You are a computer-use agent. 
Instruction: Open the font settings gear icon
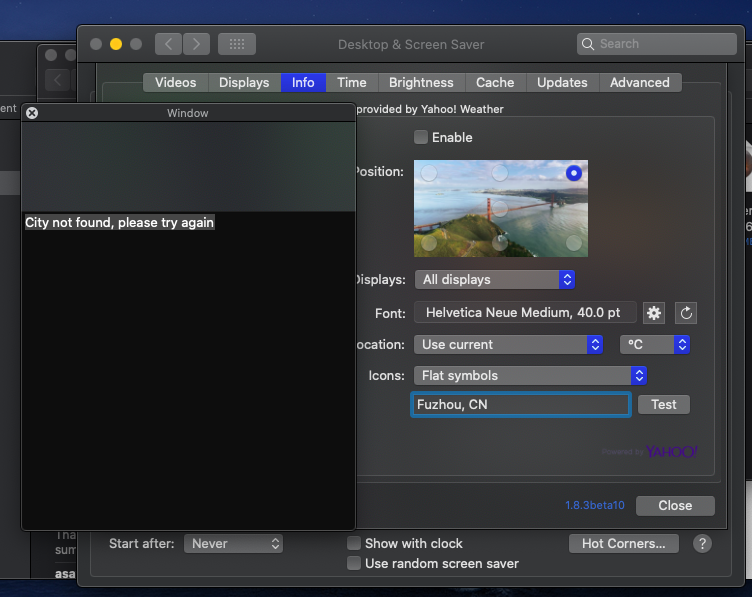click(x=654, y=313)
